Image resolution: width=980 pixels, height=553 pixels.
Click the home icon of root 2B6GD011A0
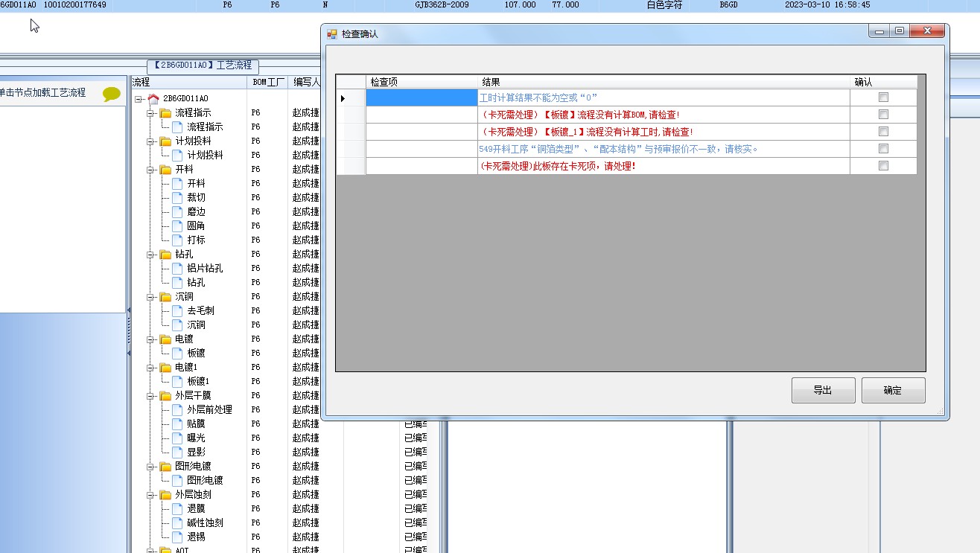[x=153, y=98]
